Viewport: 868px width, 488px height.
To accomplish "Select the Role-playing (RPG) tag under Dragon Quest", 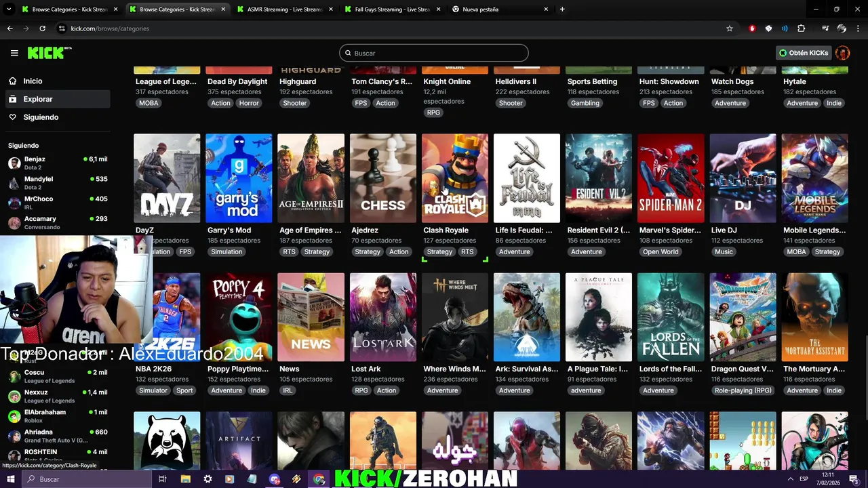I will 743,390.
